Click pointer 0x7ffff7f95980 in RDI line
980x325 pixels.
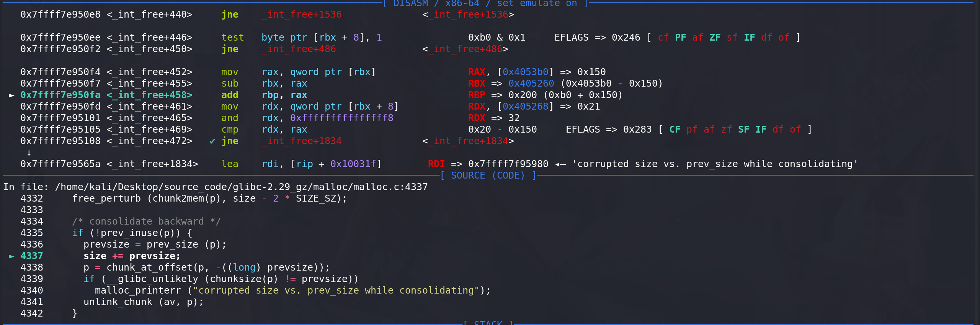click(508, 164)
